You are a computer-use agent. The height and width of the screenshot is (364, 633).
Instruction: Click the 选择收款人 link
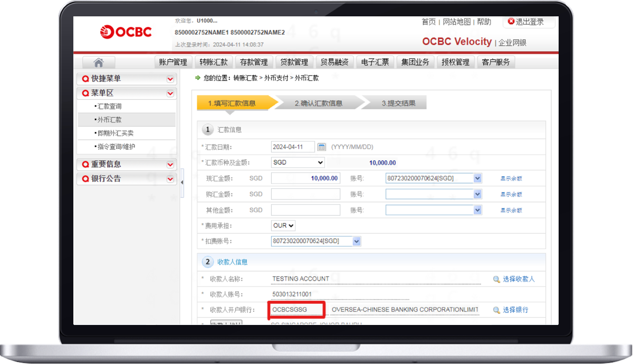(x=519, y=279)
